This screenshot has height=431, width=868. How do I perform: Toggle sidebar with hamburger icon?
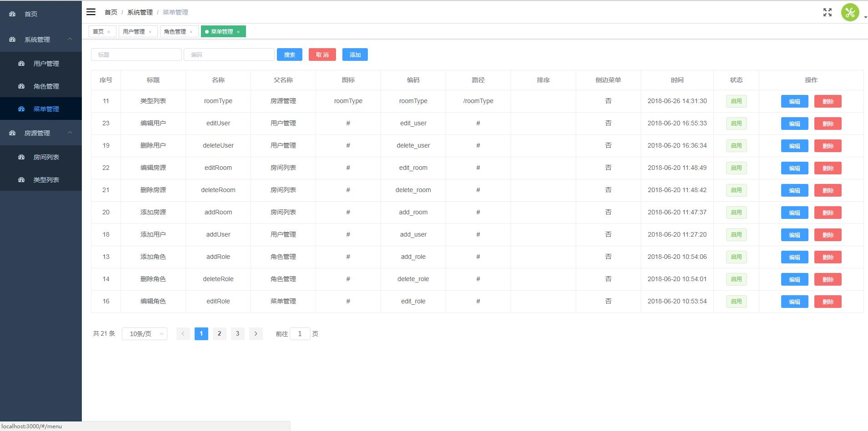(x=91, y=12)
